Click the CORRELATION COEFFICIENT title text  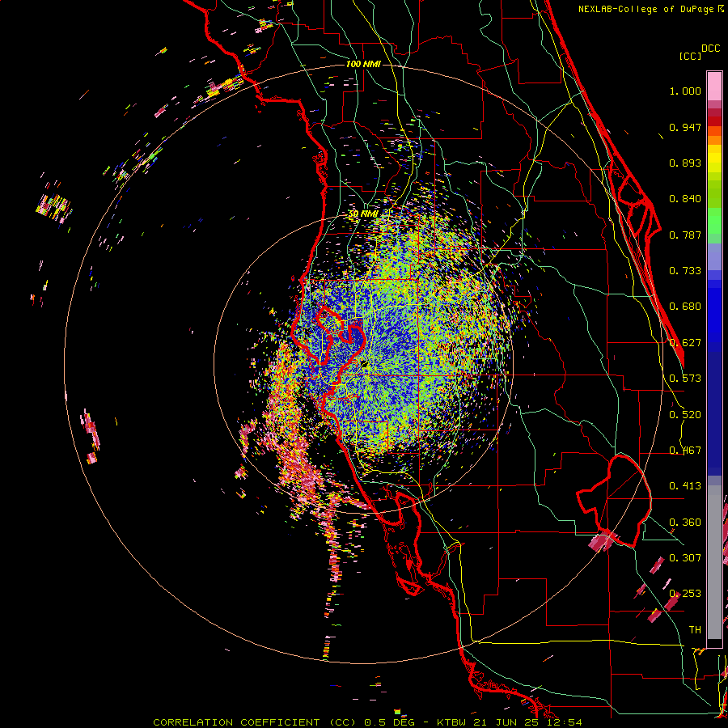point(236,722)
